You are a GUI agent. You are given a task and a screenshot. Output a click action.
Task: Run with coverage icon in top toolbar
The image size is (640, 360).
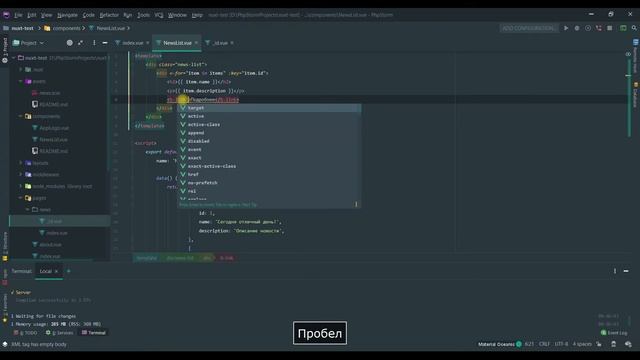pos(588,28)
